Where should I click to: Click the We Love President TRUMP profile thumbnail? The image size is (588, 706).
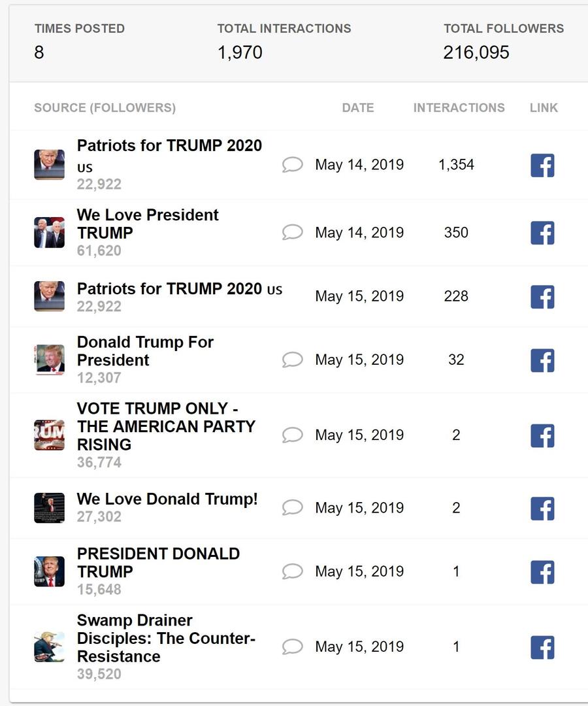tap(50, 232)
